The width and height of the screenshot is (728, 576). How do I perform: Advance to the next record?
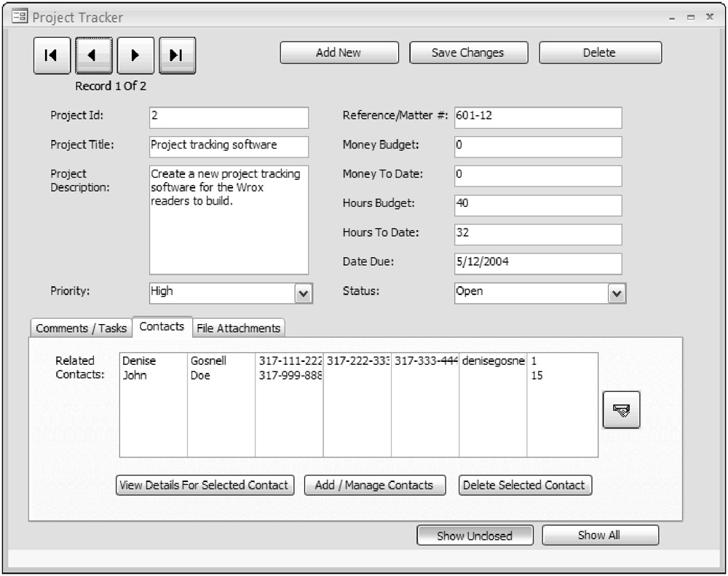135,55
